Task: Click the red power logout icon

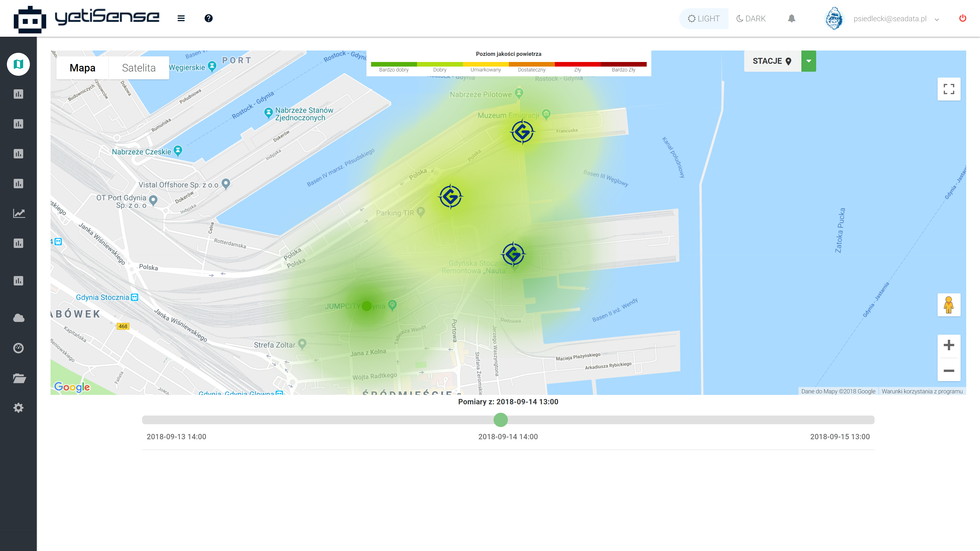Action: (x=962, y=18)
